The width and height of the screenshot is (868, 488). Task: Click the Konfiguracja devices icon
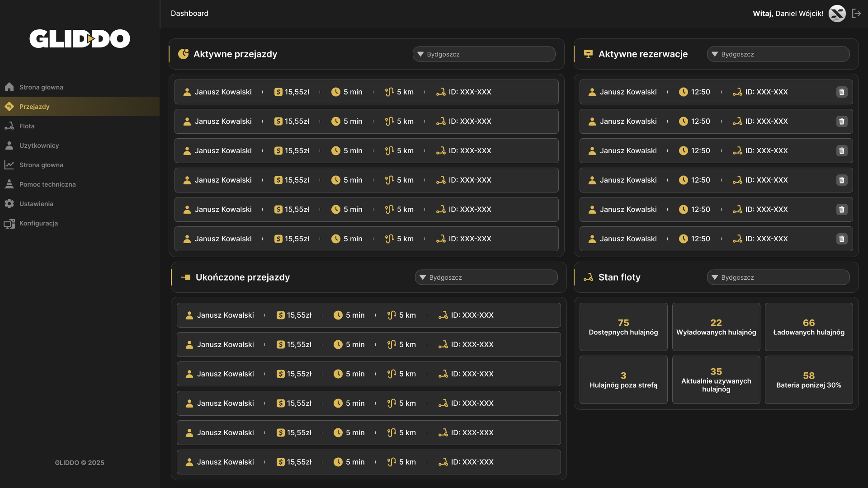(x=9, y=223)
